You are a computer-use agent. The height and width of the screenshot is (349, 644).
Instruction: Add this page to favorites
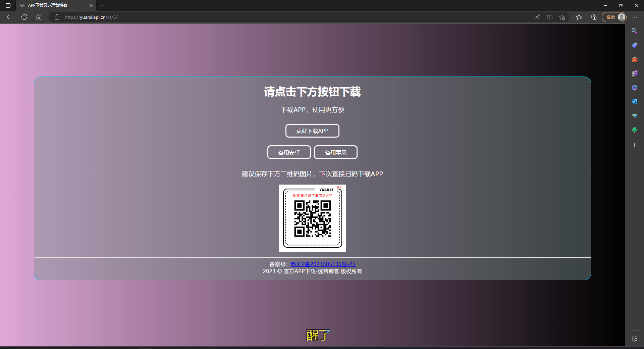(x=562, y=17)
